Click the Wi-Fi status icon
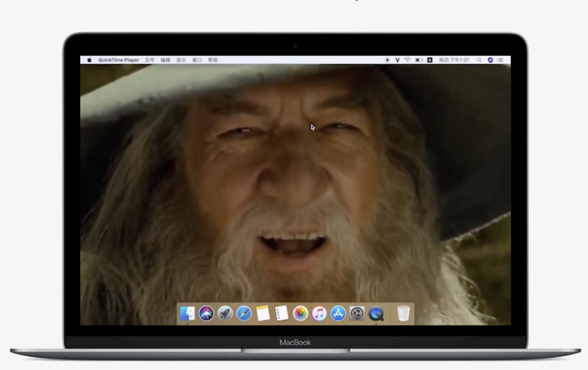This screenshot has height=370, width=588. pyautogui.click(x=408, y=60)
